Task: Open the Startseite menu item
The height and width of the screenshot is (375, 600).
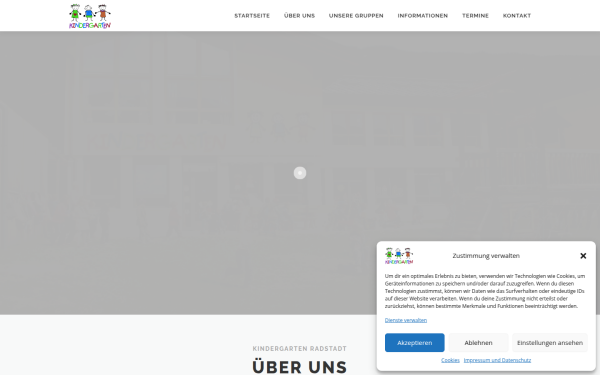Action: tap(252, 16)
